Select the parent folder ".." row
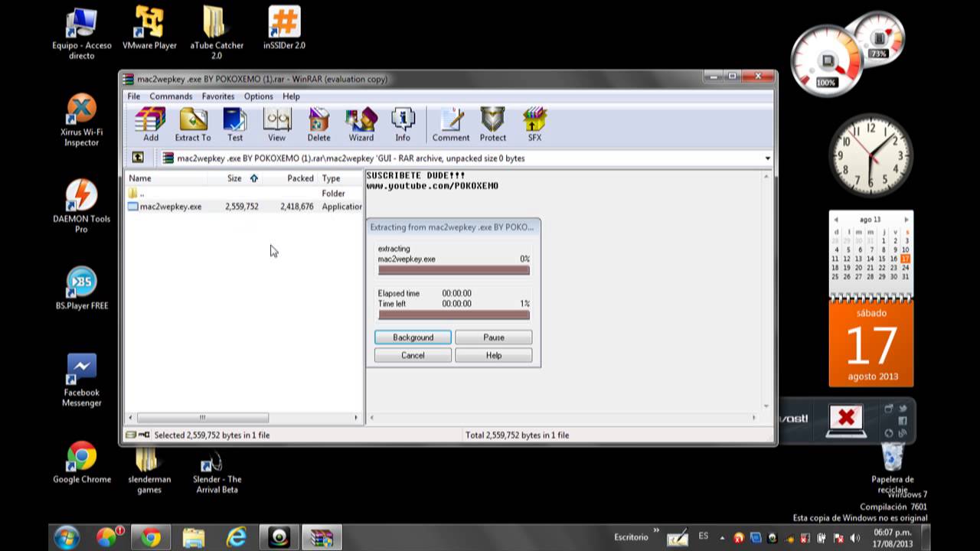This screenshot has width=980, height=551. point(244,194)
